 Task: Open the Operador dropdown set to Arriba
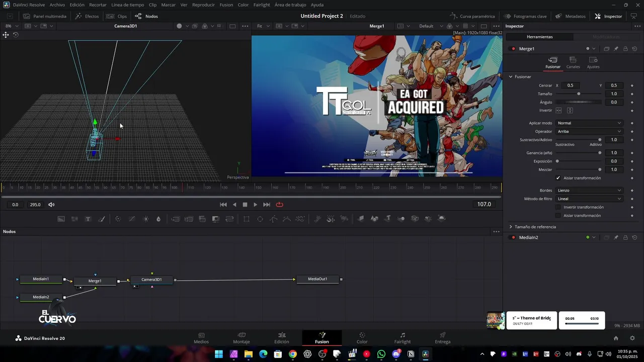(x=589, y=132)
